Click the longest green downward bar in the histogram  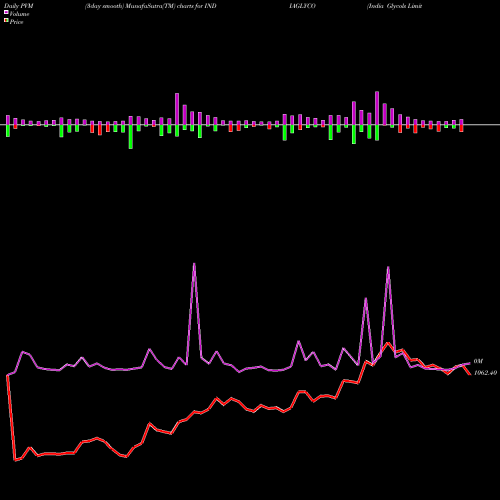coord(131,137)
